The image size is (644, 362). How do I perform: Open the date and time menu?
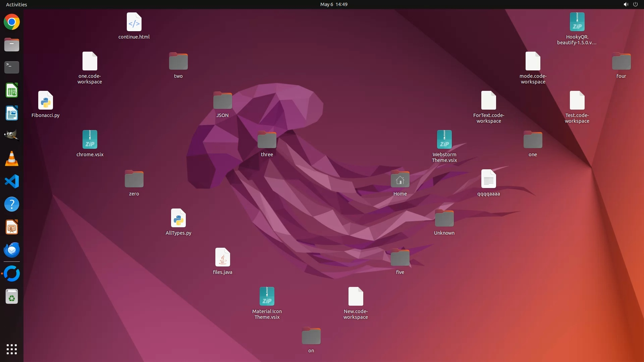click(333, 4)
